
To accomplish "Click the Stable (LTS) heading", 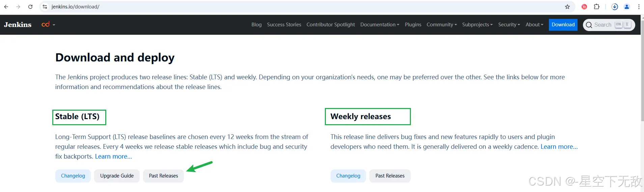I will tap(77, 117).
